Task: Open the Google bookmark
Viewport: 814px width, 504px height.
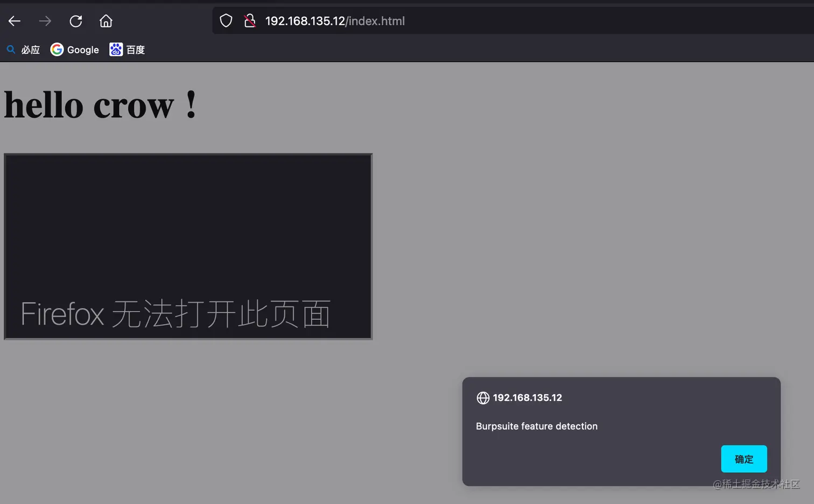Action: point(75,50)
